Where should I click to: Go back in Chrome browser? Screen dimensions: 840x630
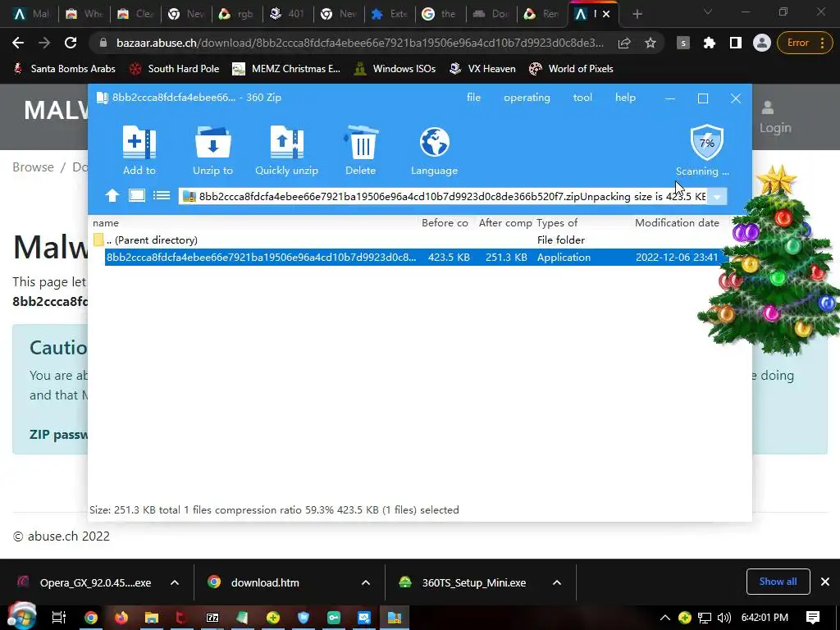point(18,43)
